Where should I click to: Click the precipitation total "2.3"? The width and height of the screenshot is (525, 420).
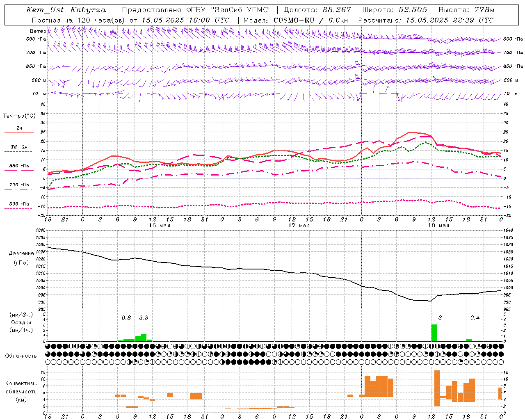pyautogui.click(x=144, y=317)
